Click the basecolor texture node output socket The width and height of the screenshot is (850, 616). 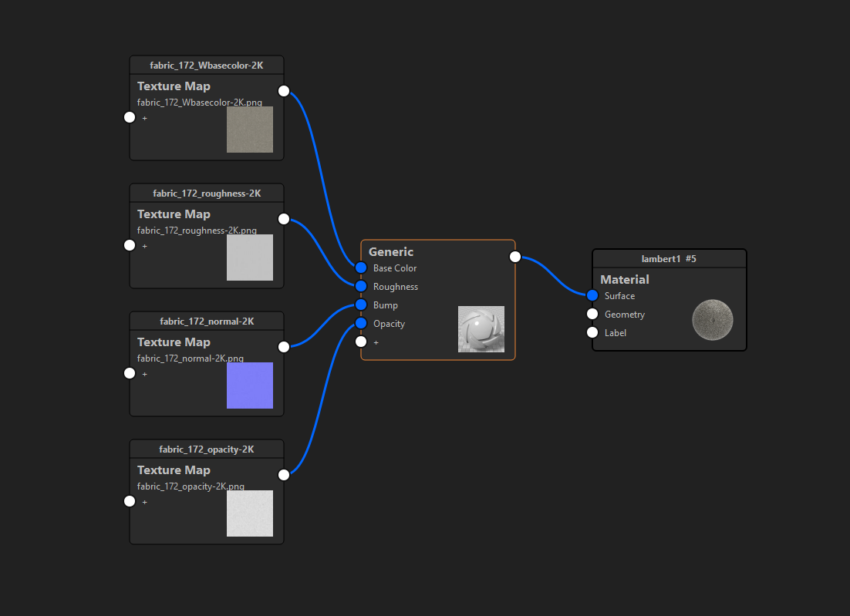coord(284,91)
